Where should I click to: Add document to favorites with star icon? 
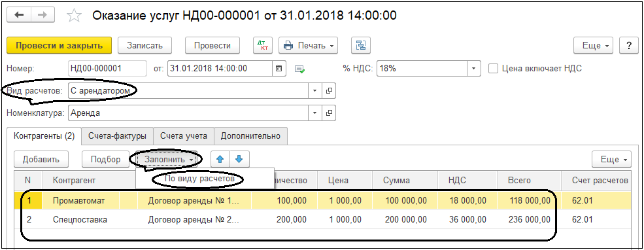tap(74, 16)
